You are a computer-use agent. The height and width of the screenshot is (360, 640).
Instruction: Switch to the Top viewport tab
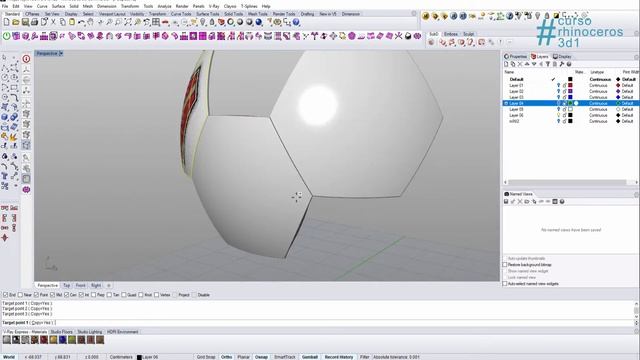67,285
